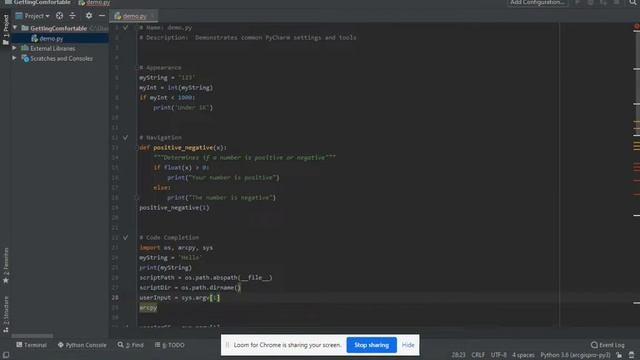Click the Loom bar drag handle icon

point(227,345)
